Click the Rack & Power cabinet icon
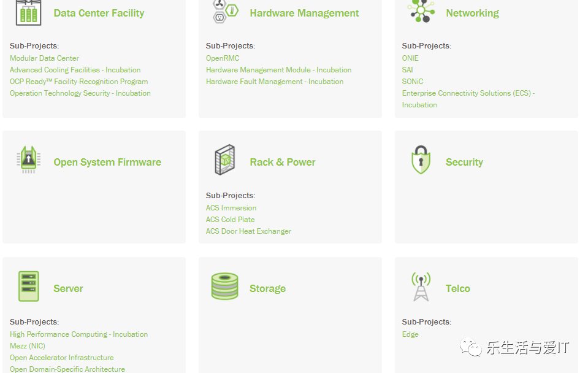 click(224, 160)
